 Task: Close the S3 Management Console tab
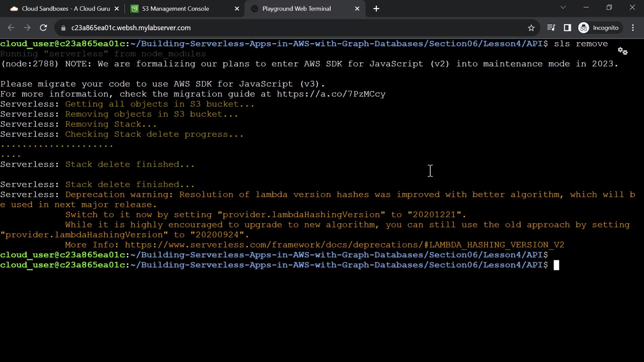click(x=236, y=9)
